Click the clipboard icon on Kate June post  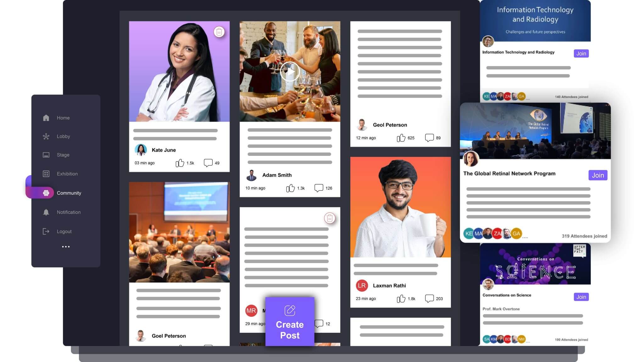(x=219, y=31)
